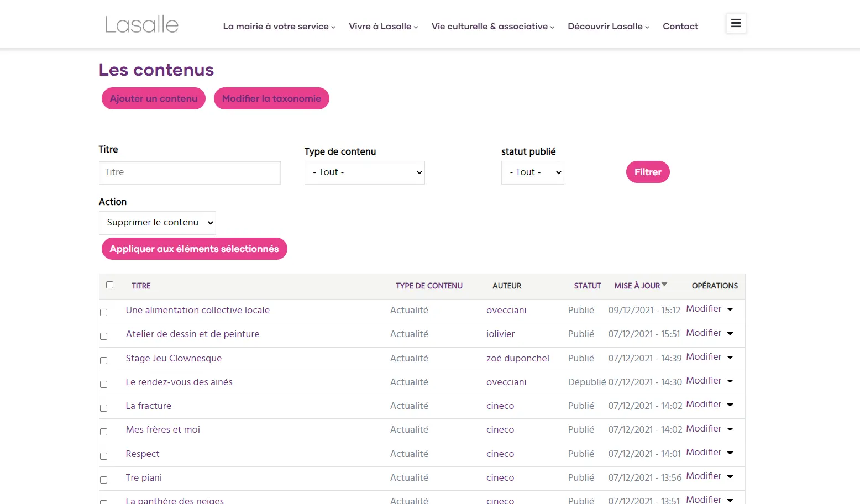This screenshot has width=860, height=504.
Task: Sort table by the TITRE column header
Action: point(141,286)
